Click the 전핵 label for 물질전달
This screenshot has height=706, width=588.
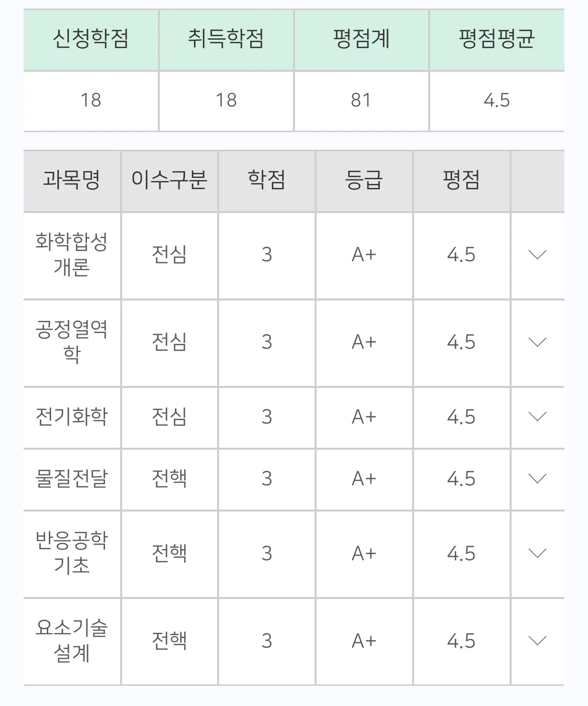click(x=169, y=478)
